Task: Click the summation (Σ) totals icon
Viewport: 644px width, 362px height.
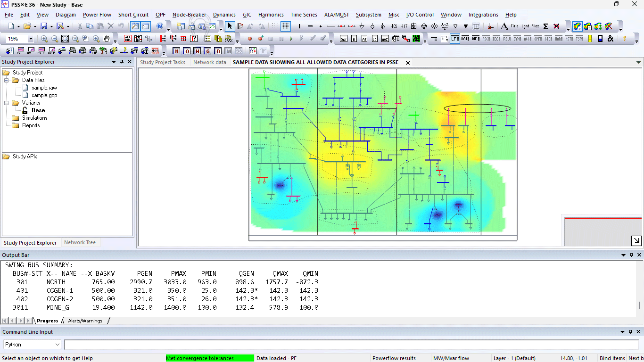Action: [545, 26]
